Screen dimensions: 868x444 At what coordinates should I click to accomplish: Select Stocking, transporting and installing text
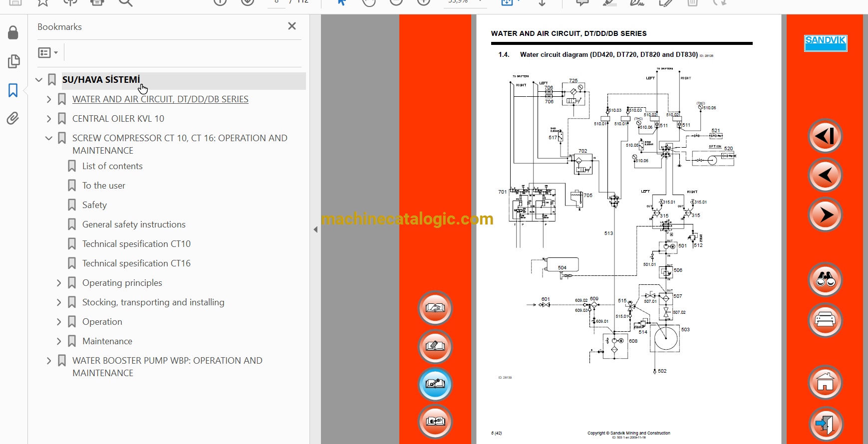tap(153, 302)
